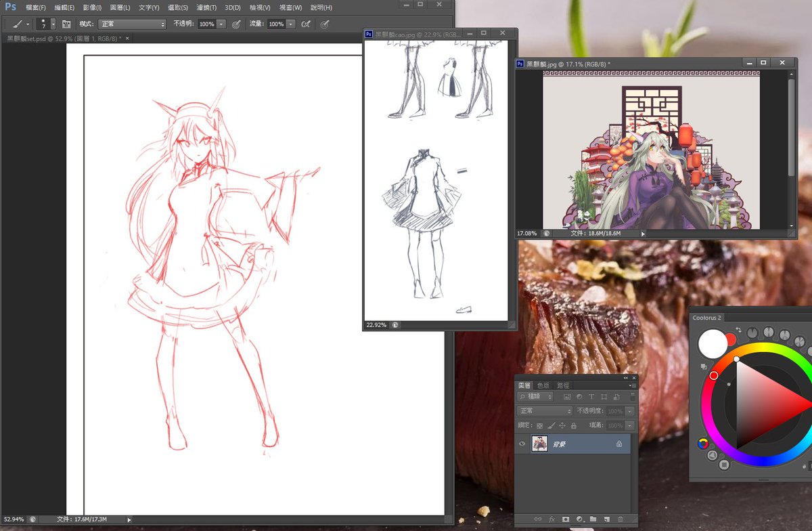
Task: Open the 3D(D) menu
Action: [x=233, y=7]
